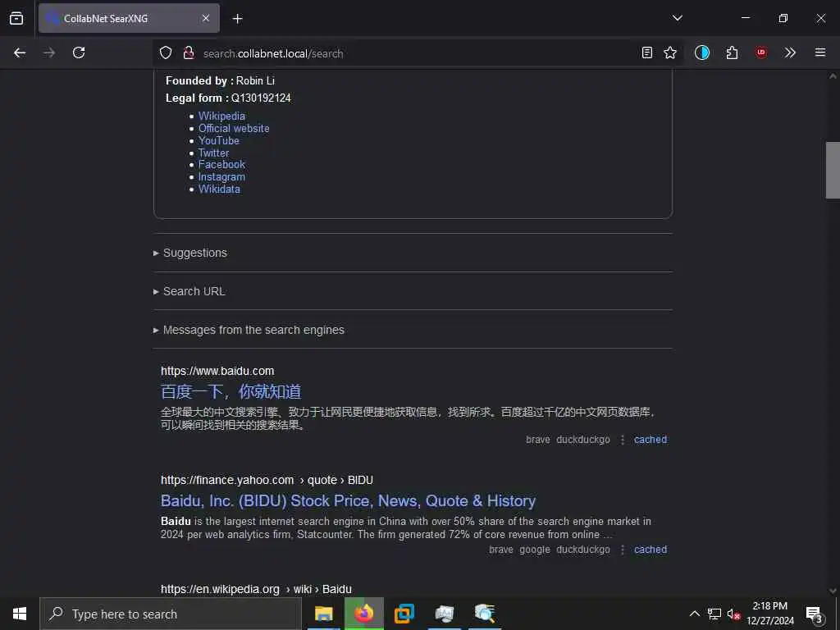Open the Wikipedia infobox link
This screenshot has width=840, height=630.
pyautogui.click(x=221, y=116)
